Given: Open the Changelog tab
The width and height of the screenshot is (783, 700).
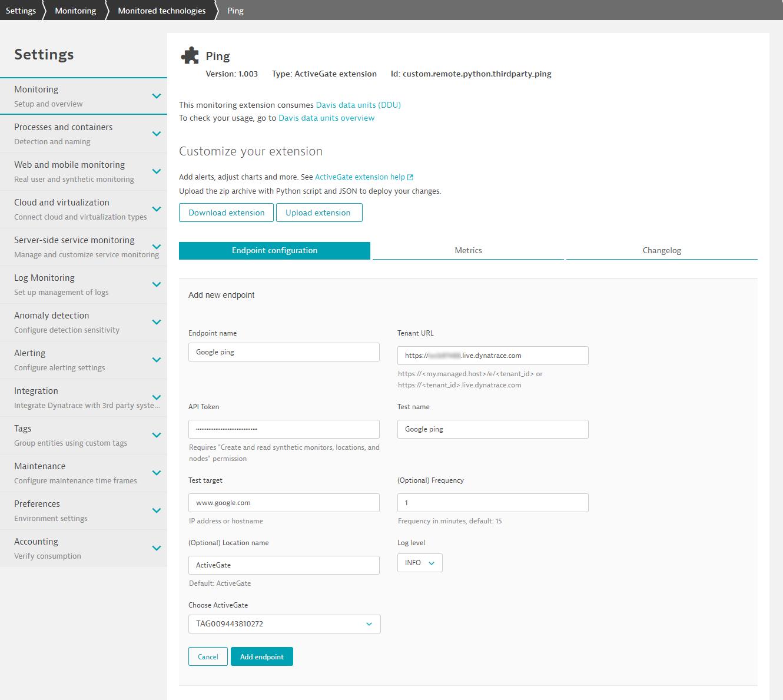Looking at the screenshot, I should tap(661, 250).
